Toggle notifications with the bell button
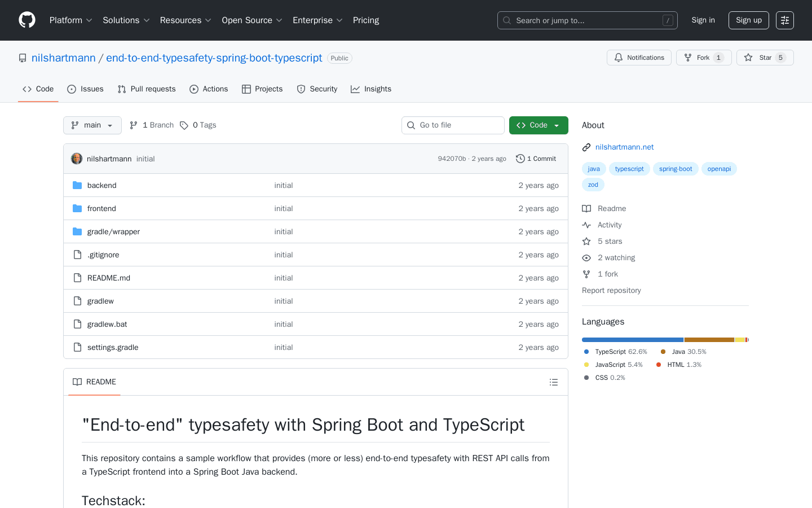 pos(639,57)
